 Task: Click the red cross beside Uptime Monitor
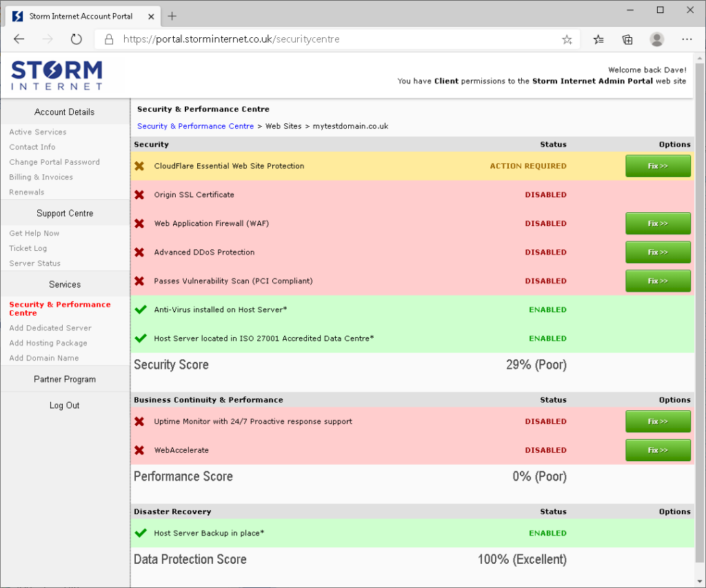[139, 422]
